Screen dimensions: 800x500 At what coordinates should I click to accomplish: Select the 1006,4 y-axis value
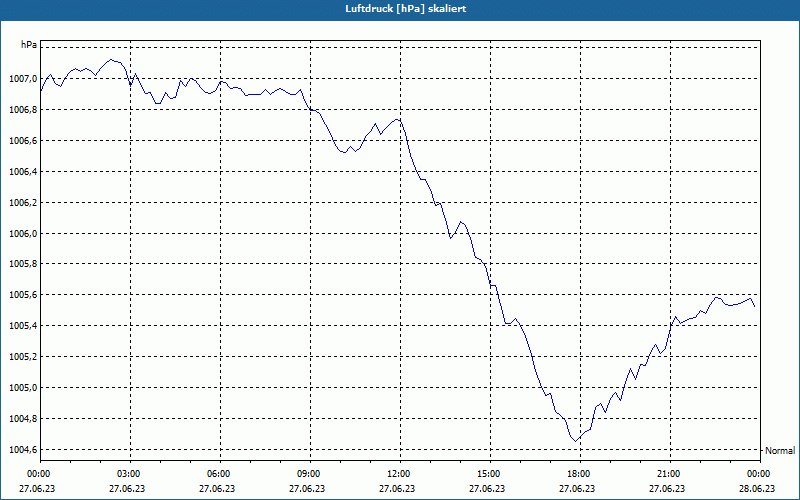tap(23, 172)
